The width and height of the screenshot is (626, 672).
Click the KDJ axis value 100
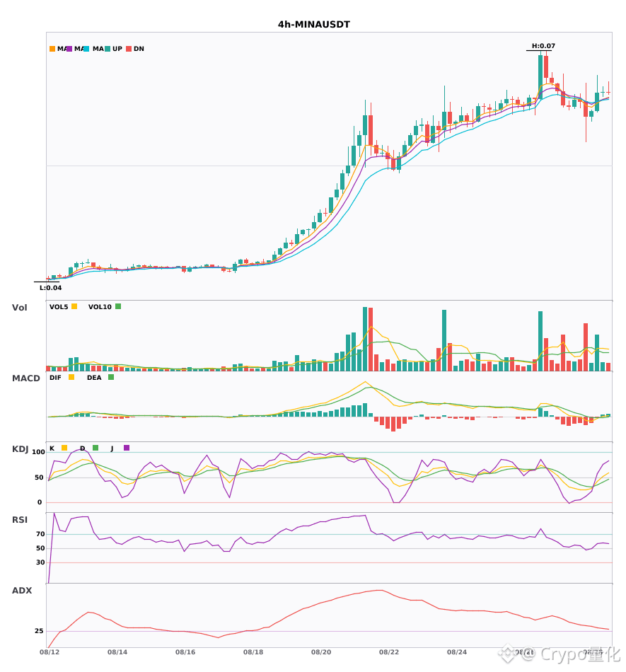coord(39,452)
